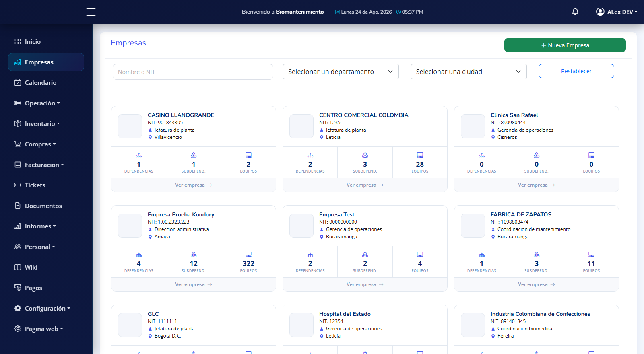Open the notifications bell
The height and width of the screenshot is (354, 644).
coord(575,12)
